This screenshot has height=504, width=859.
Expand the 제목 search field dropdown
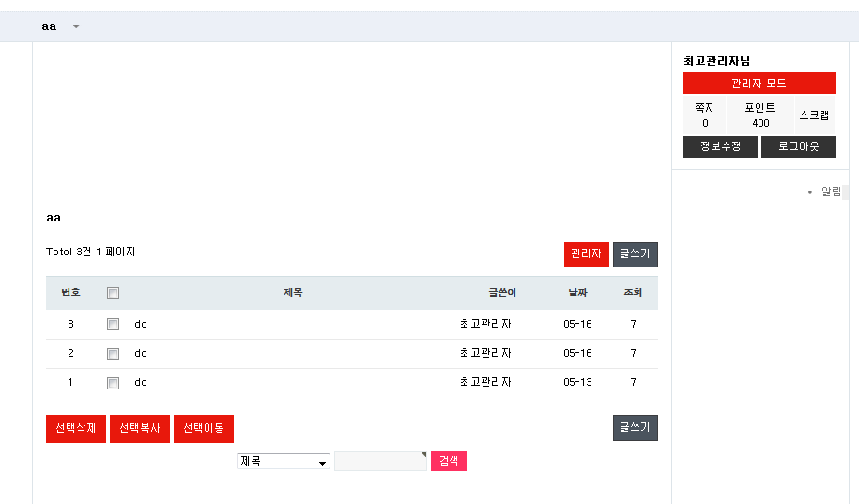[283, 462]
